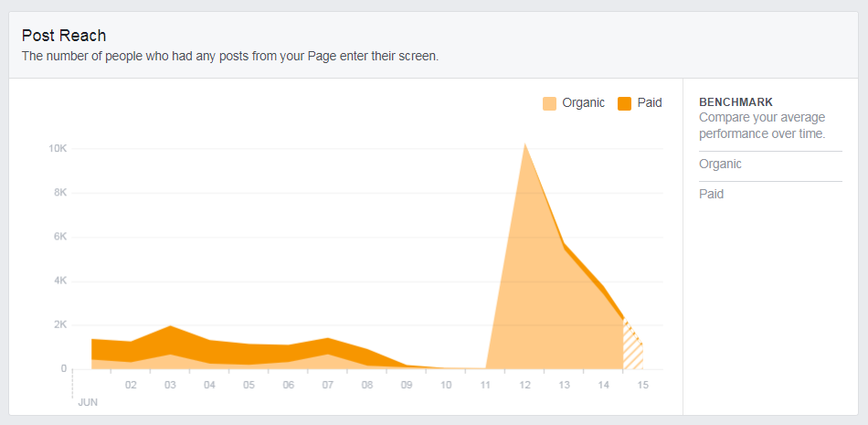Click the 10K y-axis label
868x425 pixels.
click(x=58, y=149)
